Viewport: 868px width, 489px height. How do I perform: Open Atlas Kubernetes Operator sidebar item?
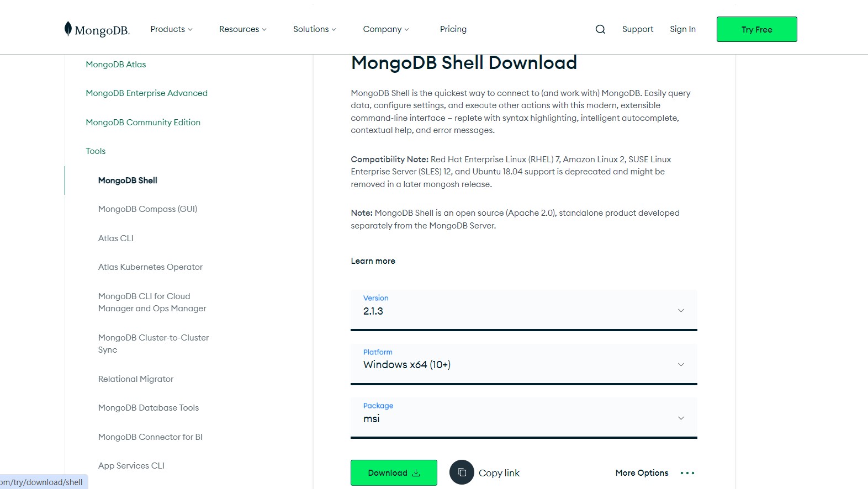coord(150,267)
